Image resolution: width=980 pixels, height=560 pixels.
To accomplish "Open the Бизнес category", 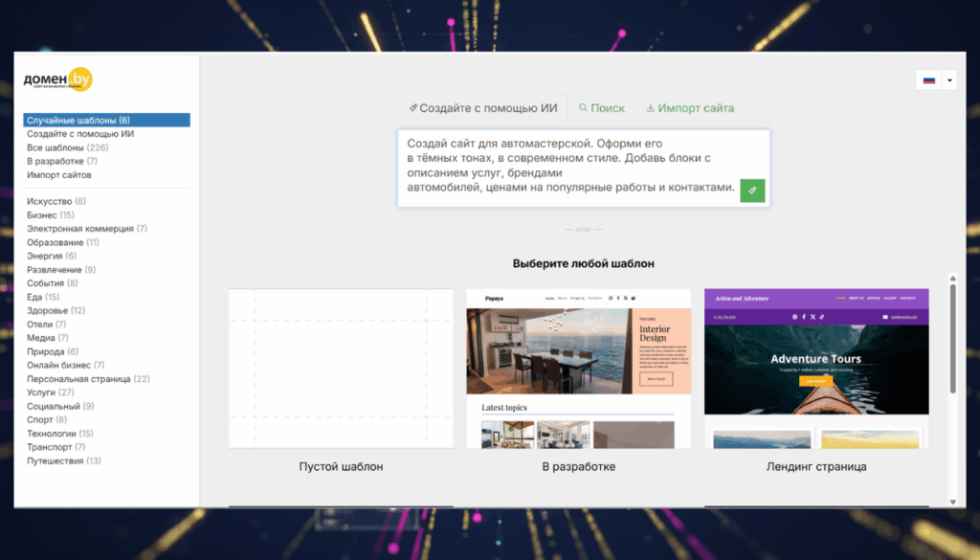I will [x=42, y=215].
